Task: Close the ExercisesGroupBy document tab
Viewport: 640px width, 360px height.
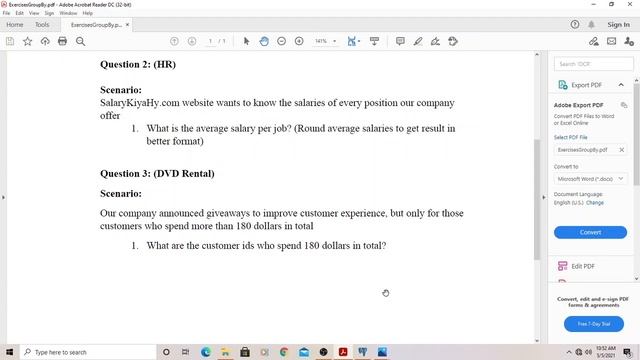Action: [x=127, y=25]
